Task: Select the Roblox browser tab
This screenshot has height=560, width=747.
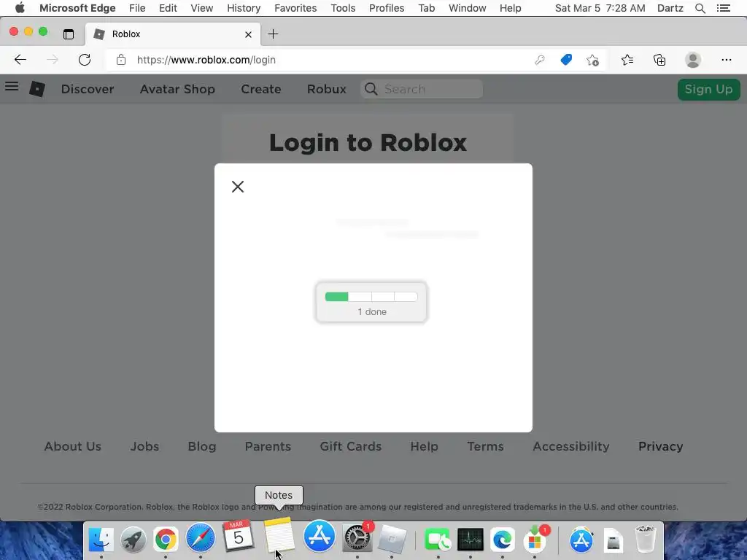Action: tap(173, 34)
